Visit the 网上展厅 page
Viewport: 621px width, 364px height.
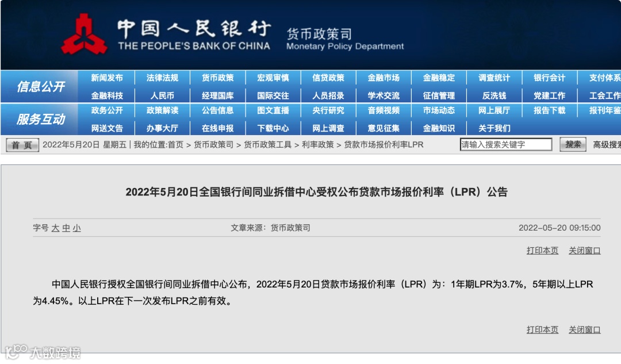(x=494, y=110)
